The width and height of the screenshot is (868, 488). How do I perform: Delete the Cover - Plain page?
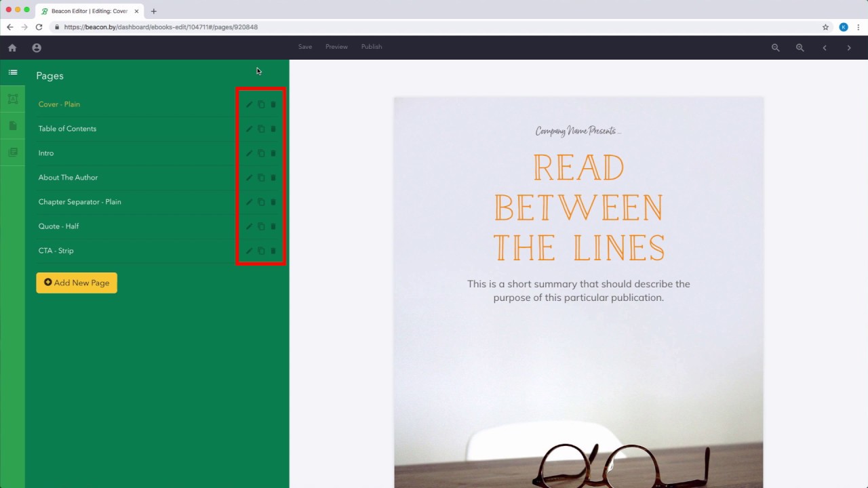pyautogui.click(x=273, y=104)
